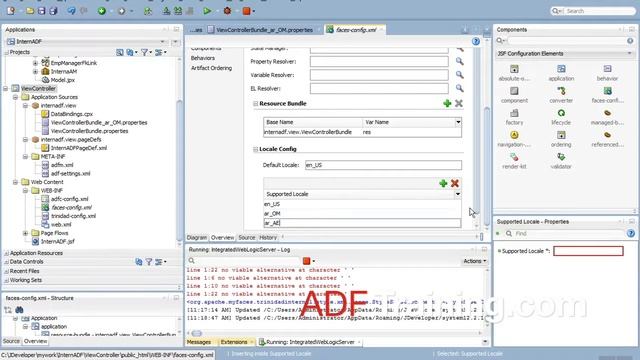
Task: Switch to the History editor tab
Action: coord(268,238)
